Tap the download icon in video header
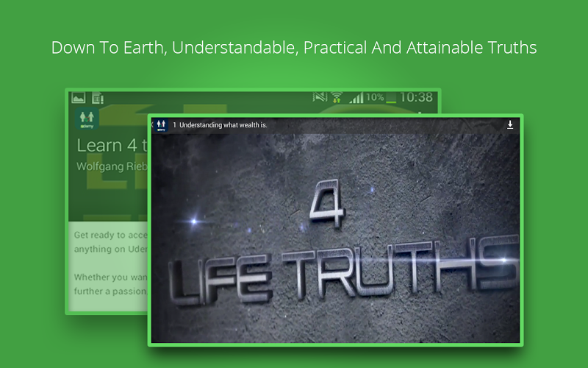 510,124
